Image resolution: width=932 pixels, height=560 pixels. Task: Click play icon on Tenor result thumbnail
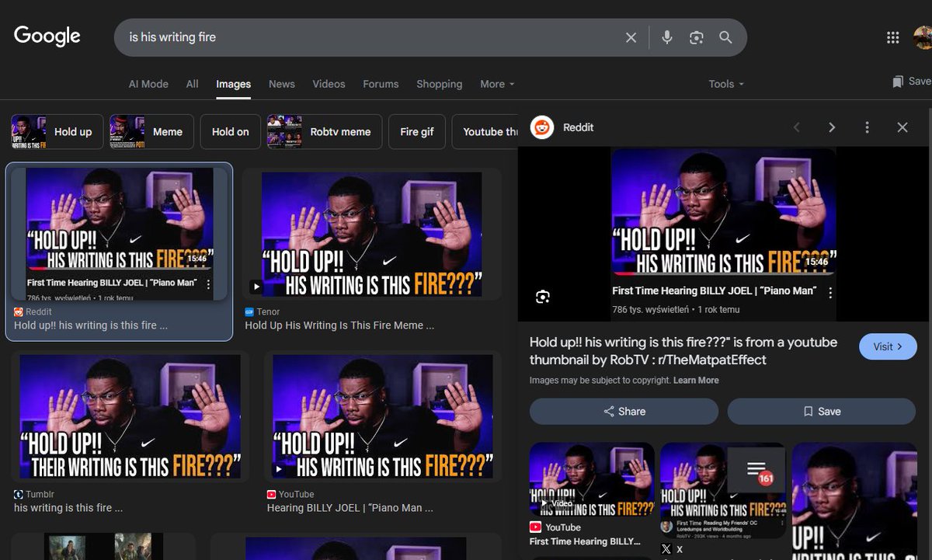(x=256, y=287)
